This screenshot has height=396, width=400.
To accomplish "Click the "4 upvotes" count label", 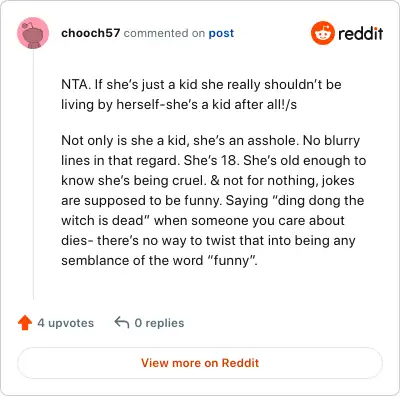I will point(66,323).
